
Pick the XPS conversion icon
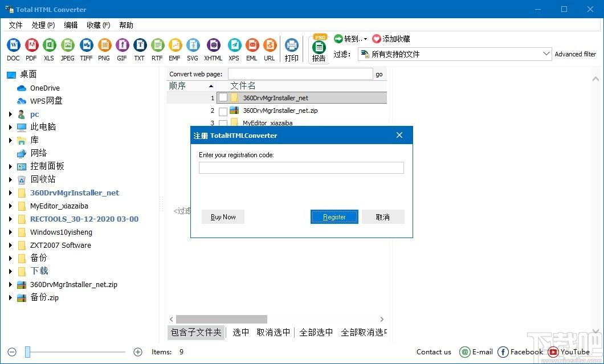(x=234, y=45)
